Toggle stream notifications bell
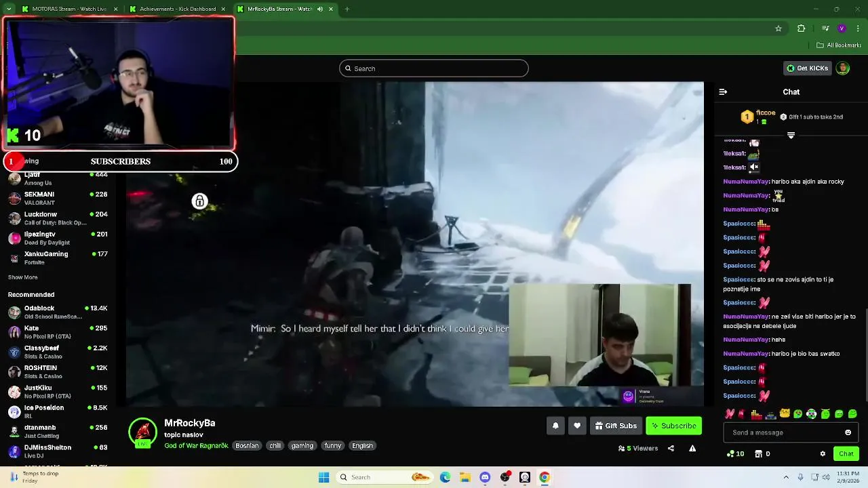 [555, 426]
